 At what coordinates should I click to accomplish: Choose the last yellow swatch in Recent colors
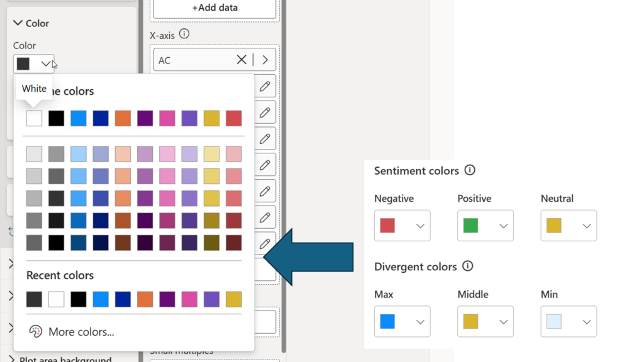pyautogui.click(x=233, y=299)
